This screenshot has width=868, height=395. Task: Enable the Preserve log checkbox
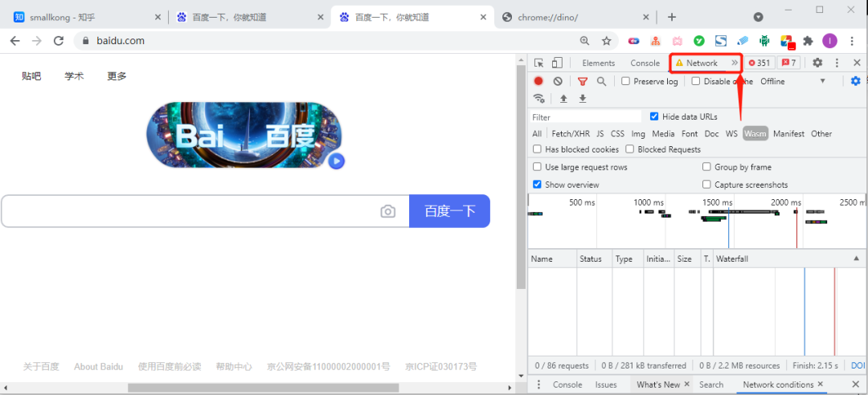(625, 81)
